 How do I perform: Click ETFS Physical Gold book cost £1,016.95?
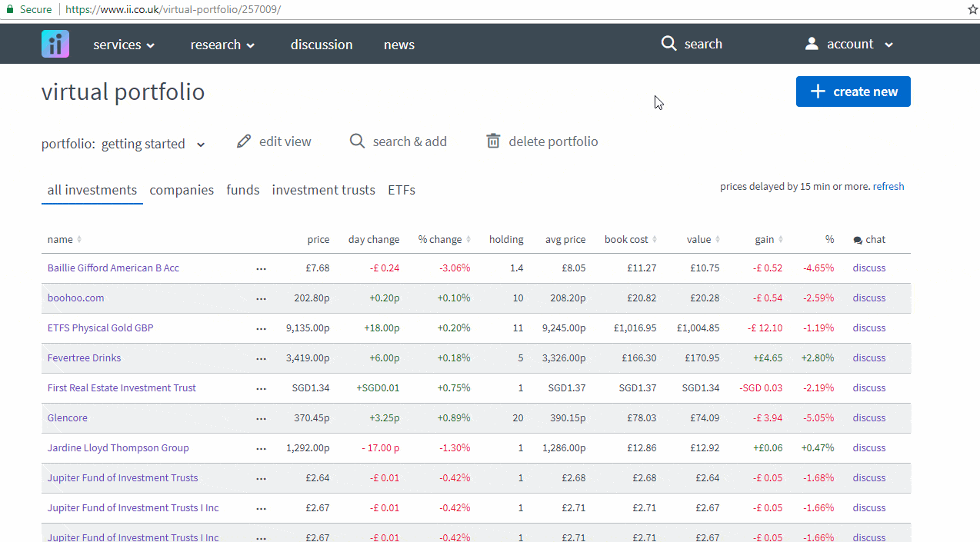click(x=635, y=328)
